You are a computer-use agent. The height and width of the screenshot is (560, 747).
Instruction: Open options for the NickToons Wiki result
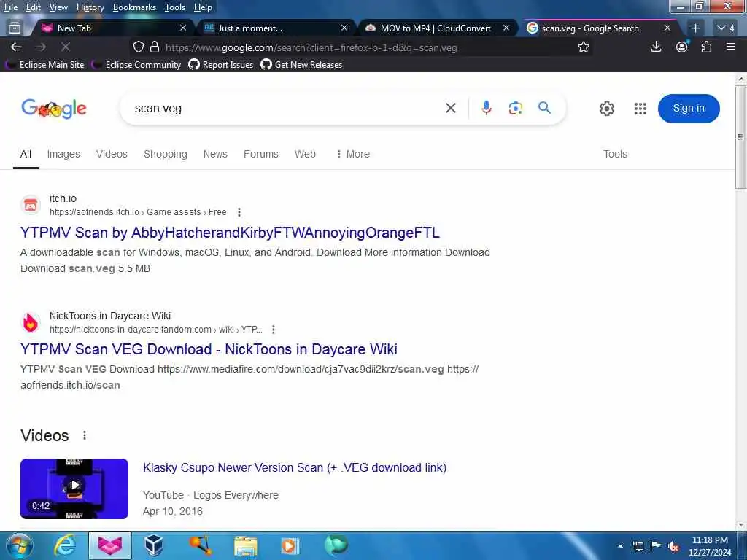(x=274, y=330)
